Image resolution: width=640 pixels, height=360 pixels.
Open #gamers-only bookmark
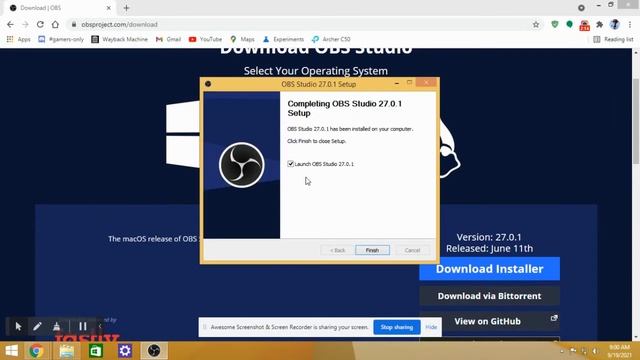61,39
